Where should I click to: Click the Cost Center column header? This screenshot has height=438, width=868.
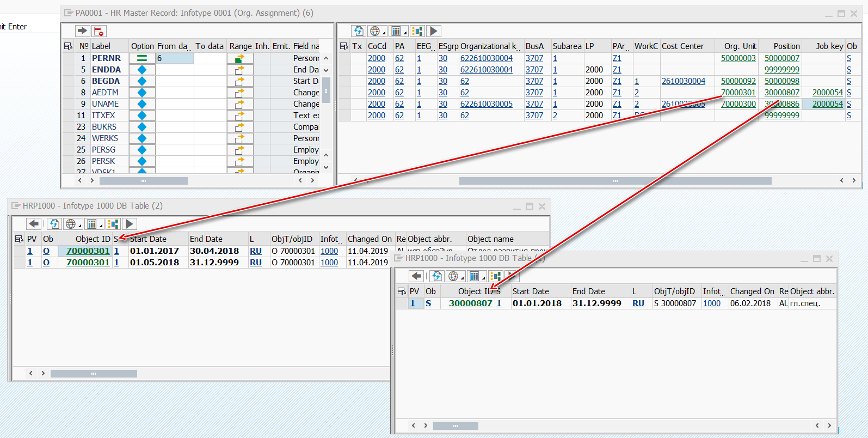pos(687,46)
